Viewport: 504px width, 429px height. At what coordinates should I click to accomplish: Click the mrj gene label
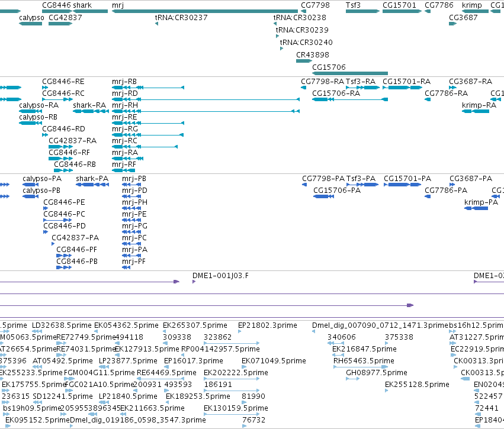coord(118,5)
